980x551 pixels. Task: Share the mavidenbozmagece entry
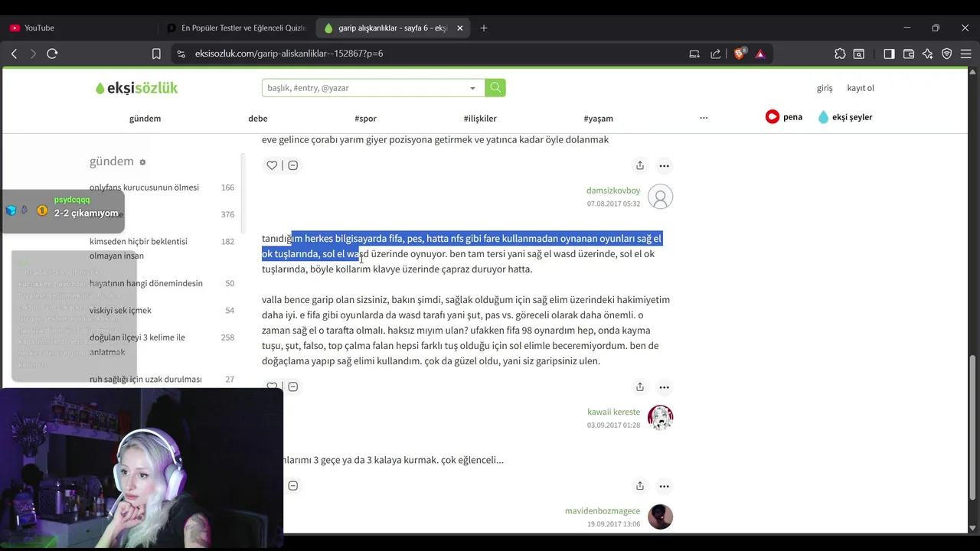click(x=640, y=486)
